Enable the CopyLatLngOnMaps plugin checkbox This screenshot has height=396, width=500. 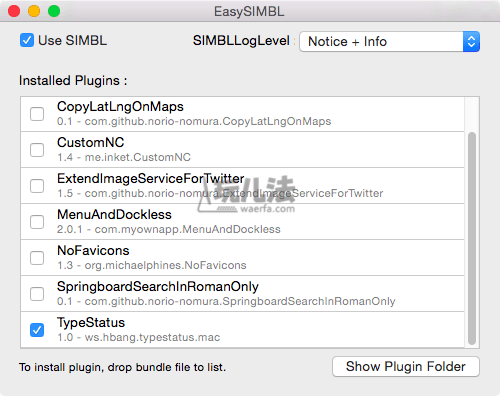point(37,114)
